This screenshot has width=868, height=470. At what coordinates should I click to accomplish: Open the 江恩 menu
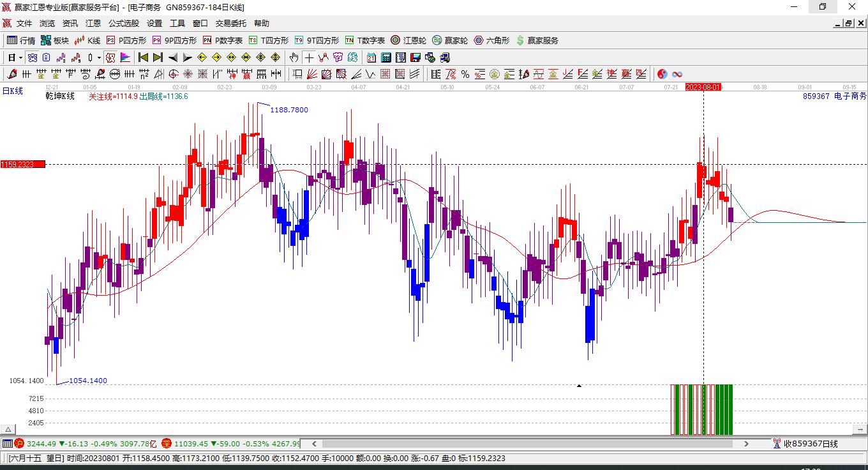[x=93, y=24]
